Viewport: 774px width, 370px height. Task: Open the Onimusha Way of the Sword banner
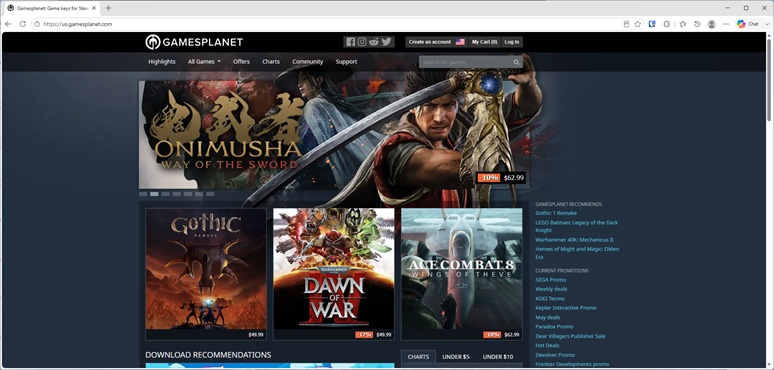[x=334, y=134]
